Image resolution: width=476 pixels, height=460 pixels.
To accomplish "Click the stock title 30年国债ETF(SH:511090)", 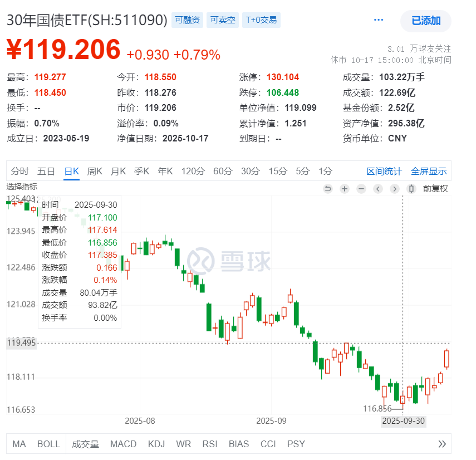I will click(x=87, y=20).
